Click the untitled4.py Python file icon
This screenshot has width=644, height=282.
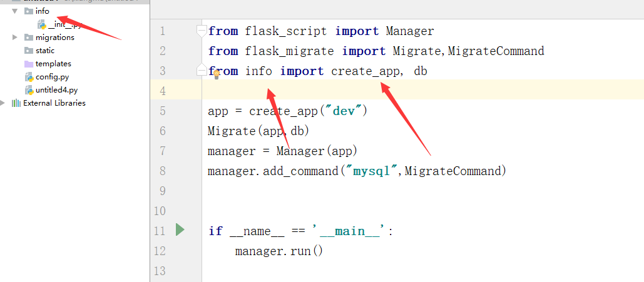point(29,90)
